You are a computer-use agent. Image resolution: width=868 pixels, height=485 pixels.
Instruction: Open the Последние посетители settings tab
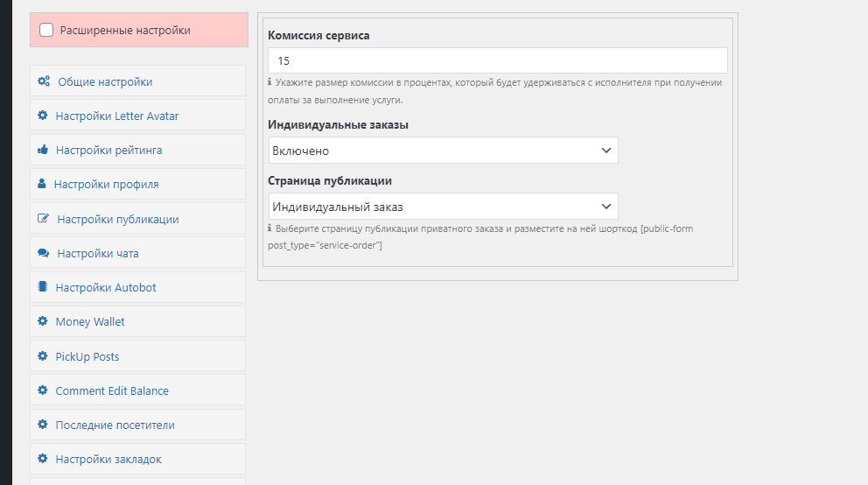[115, 425]
